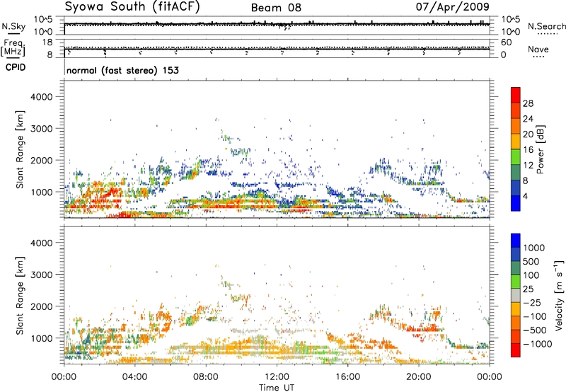
Task: Click the '100' label on the velocity color bar
Action: tap(531, 275)
